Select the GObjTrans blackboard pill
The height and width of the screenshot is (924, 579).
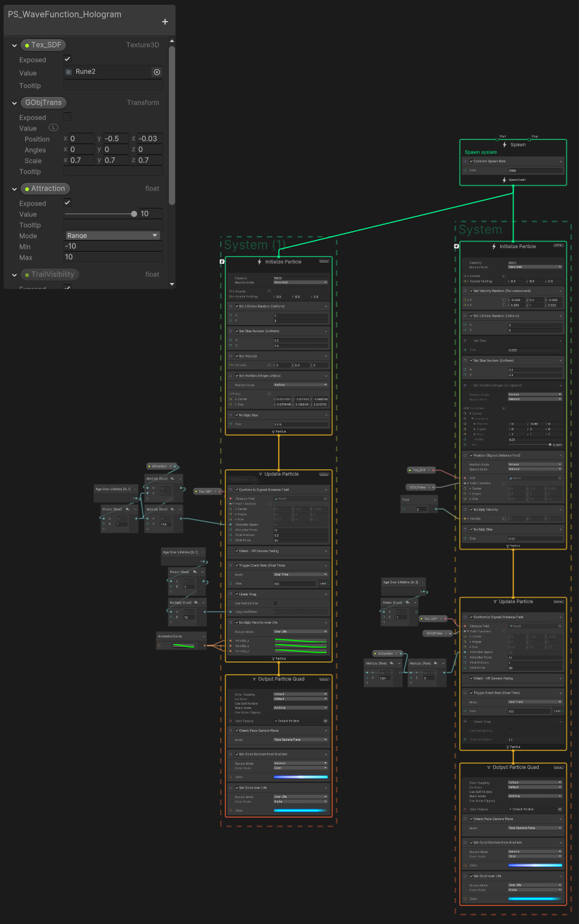coord(43,103)
